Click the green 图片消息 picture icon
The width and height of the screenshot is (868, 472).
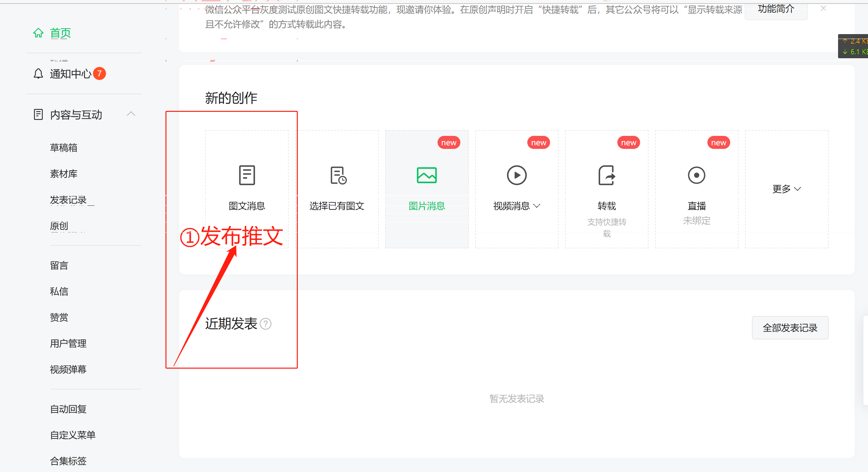(x=427, y=175)
